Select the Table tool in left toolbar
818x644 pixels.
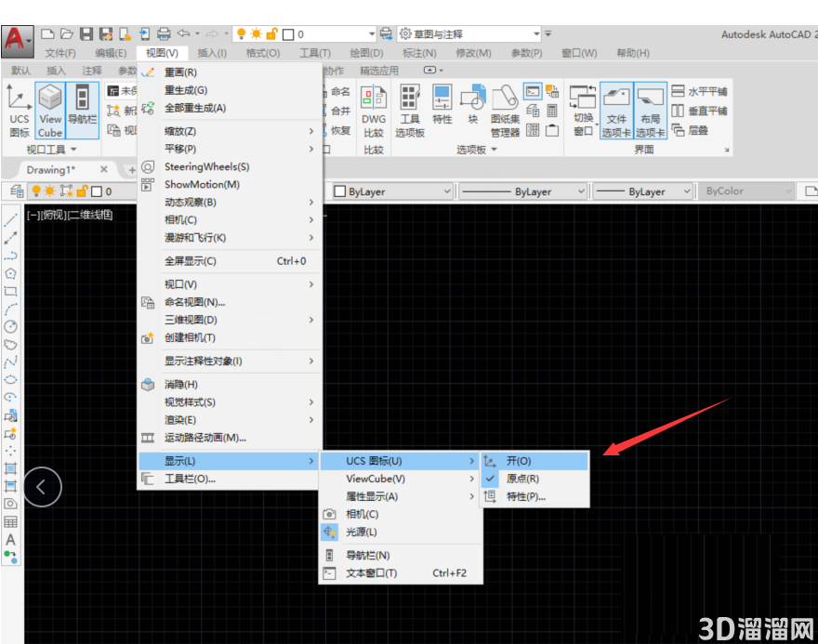coord(10,521)
